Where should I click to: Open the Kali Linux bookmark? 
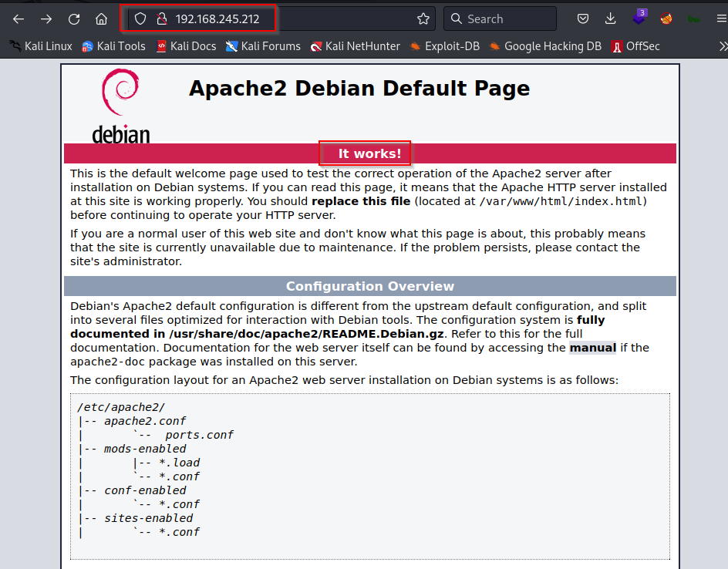tap(41, 46)
